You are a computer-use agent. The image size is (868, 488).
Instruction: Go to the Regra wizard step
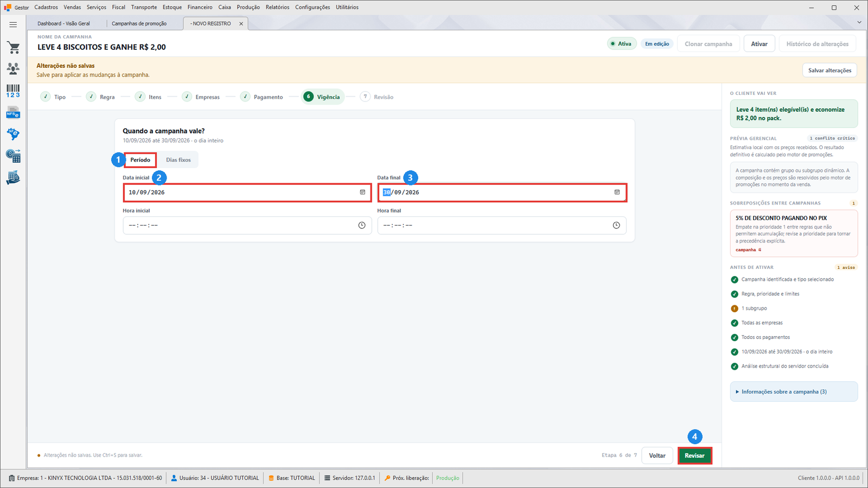tap(100, 97)
